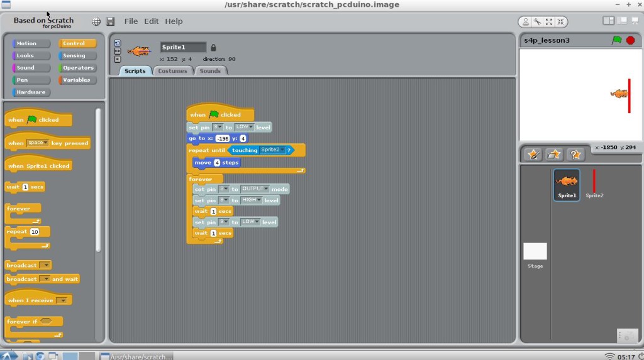Select the grow sprite tool
The image size is (644, 360).
point(549,22)
